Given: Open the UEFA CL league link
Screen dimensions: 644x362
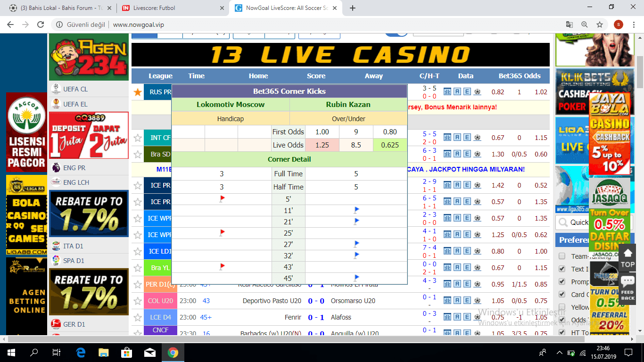Looking at the screenshot, I should tap(75, 89).
